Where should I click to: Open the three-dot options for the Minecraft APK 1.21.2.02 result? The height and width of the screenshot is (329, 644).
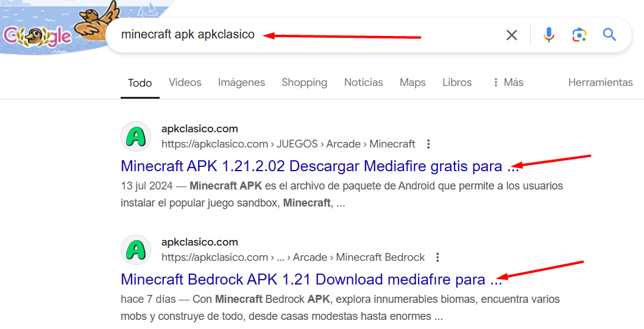[428, 144]
